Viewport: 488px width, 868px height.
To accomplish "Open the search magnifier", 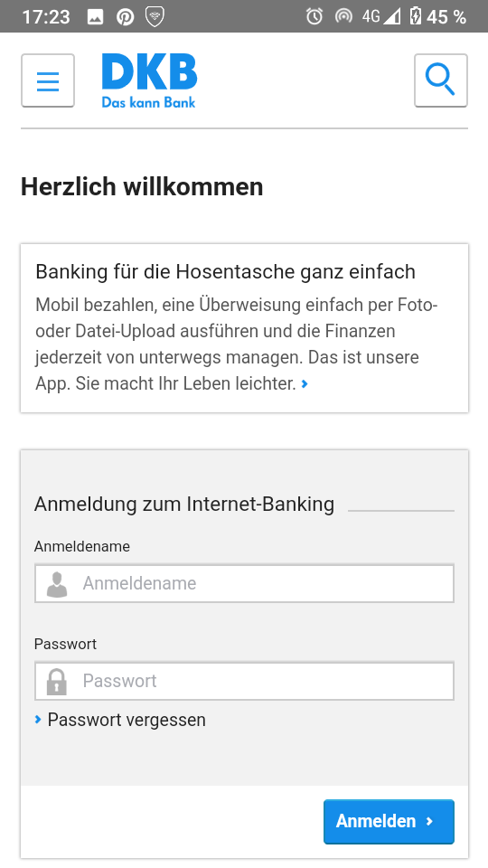I will [x=440, y=80].
